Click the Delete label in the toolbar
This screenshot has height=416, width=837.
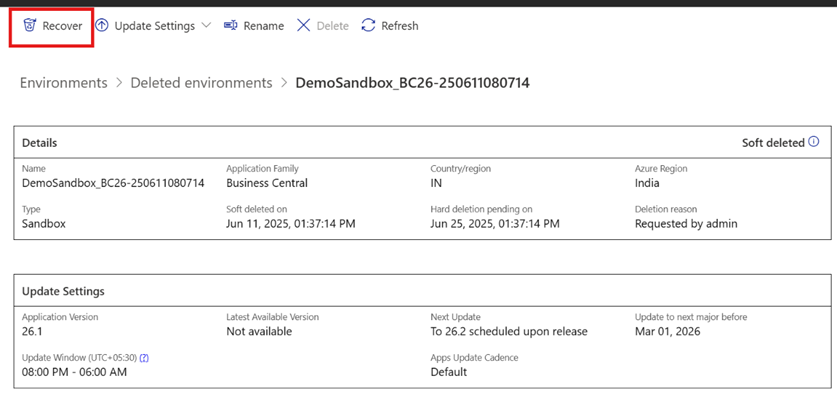tap(333, 26)
